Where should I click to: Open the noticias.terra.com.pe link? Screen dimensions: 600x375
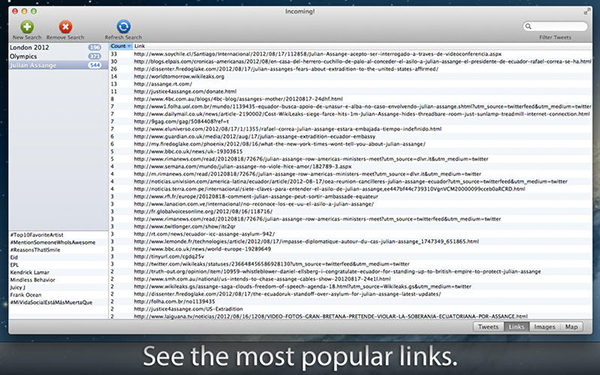point(329,189)
